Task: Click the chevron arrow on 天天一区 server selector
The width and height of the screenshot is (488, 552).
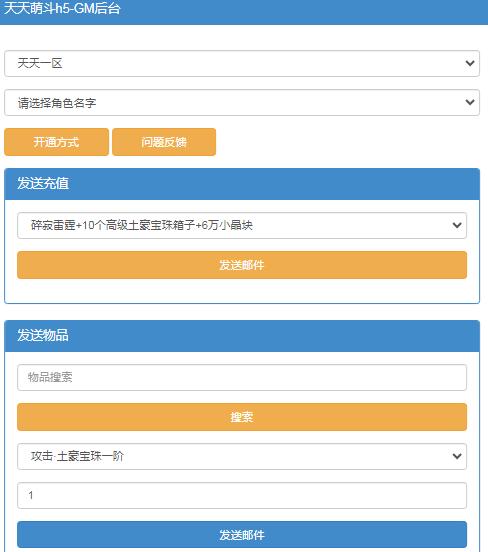Action: pos(470,63)
